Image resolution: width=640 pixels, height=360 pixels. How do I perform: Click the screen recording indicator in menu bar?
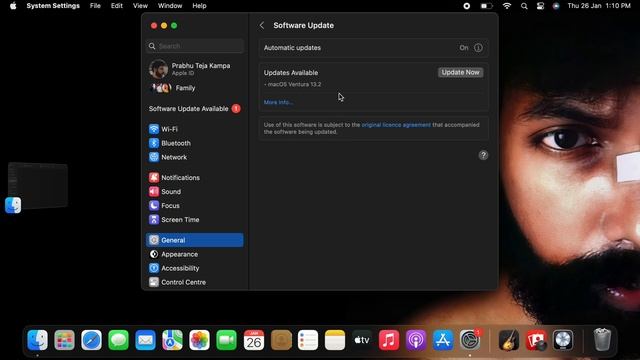(467, 6)
